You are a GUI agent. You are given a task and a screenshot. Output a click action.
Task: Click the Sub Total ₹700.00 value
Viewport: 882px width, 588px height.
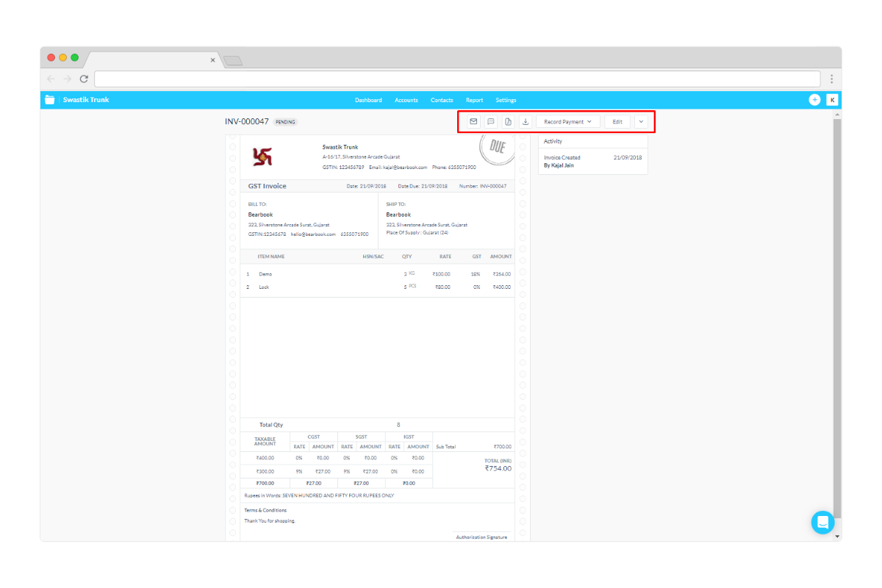coord(503,447)
